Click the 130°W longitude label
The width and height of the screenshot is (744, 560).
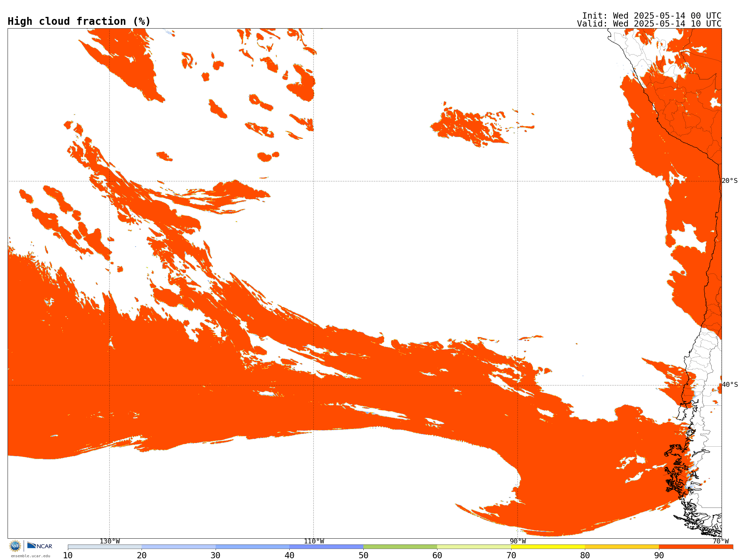point(110,541)
